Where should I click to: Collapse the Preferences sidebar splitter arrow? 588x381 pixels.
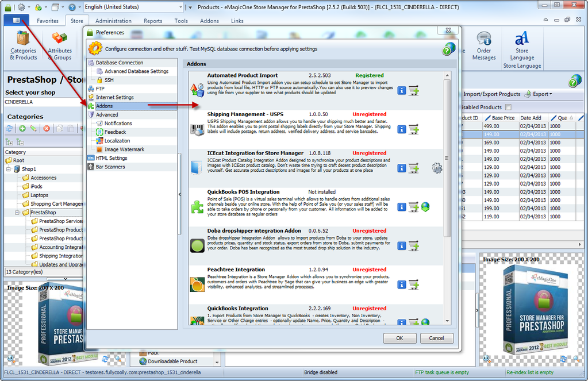click(180, 194)
